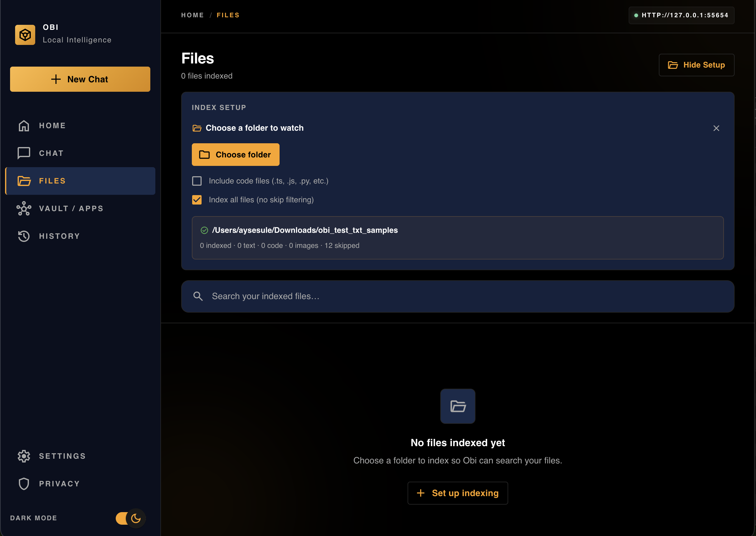Go to Home via breadcrumb
Screen dimensions: 756x536
pyautogui.click(x=192, y=15)
